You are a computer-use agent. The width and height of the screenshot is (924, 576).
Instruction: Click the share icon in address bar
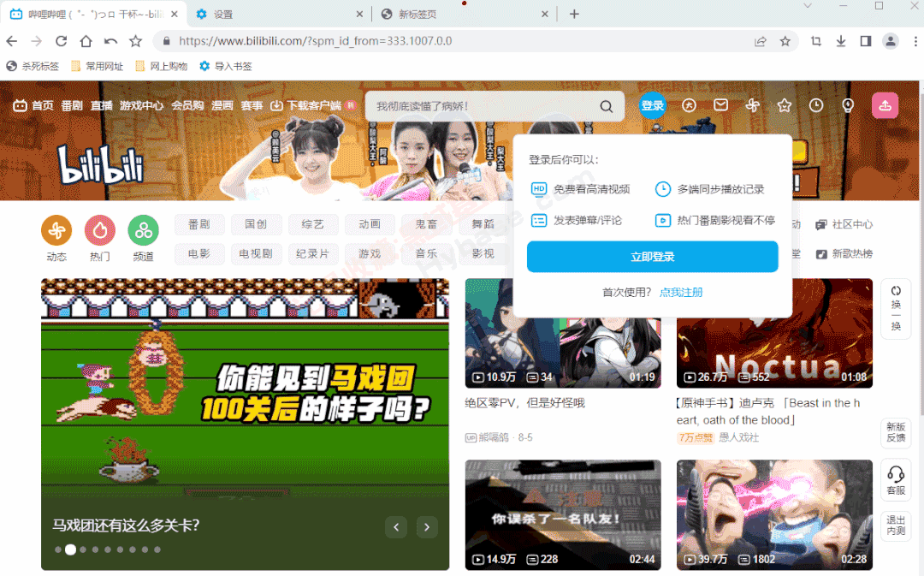(x=761, y=41)
